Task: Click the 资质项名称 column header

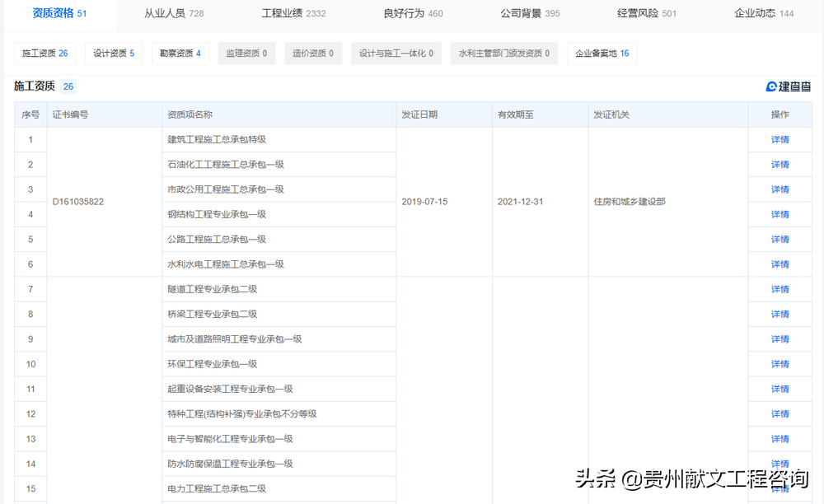Action: click(190, 114)
